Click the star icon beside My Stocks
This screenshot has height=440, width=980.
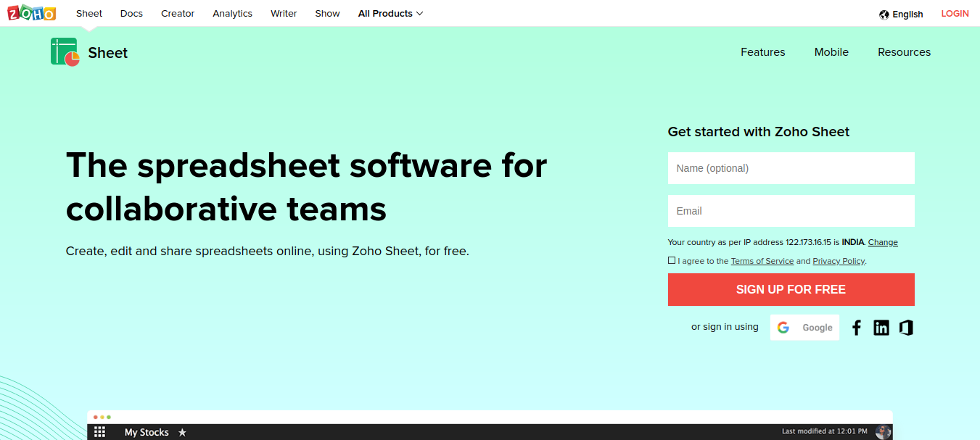point(182,432)
